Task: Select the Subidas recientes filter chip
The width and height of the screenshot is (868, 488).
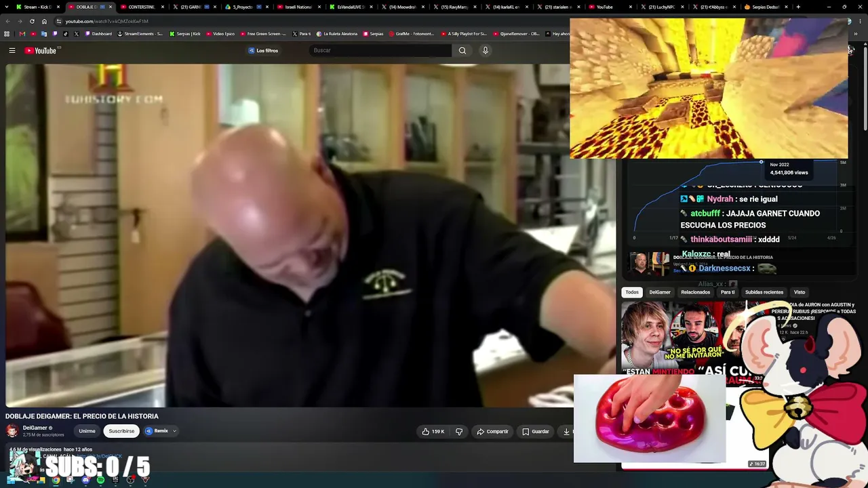Action: click(764, 292)
